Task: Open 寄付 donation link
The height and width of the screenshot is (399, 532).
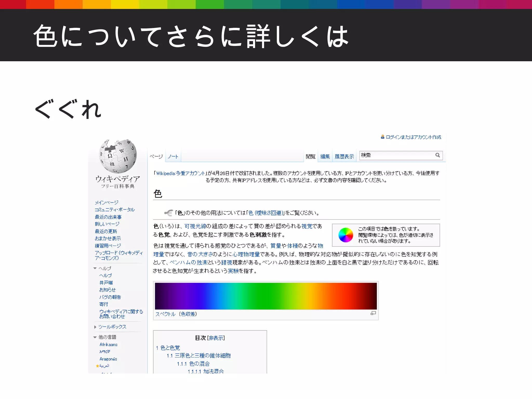Action: pos(104,304)
